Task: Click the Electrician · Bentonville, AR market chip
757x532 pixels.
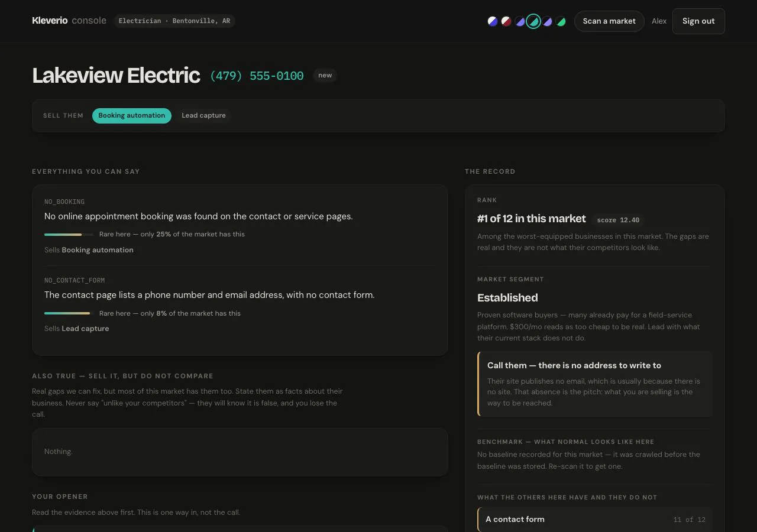Action: pyautogui.click(x=174, y=21)
